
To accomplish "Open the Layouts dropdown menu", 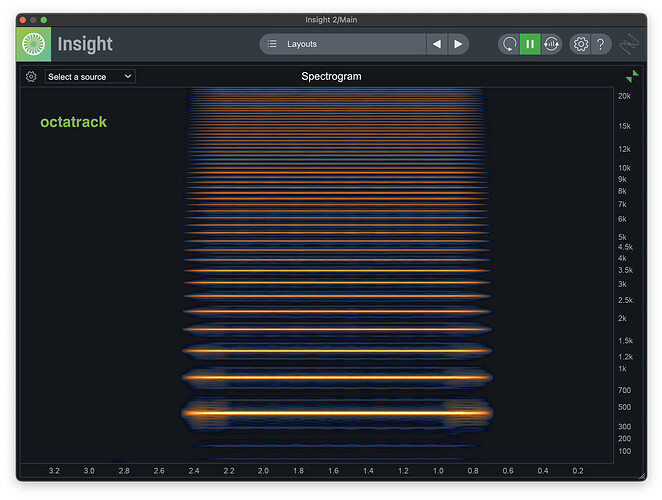I will point(342,44).
